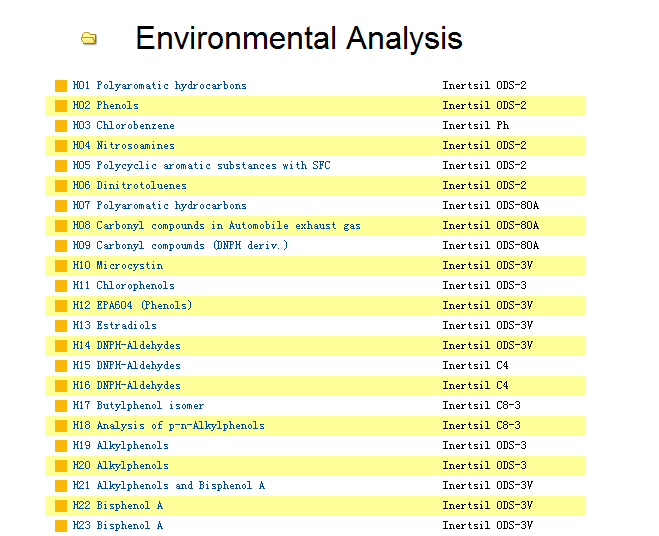Open the H02 Phenols link
Viewport: 659px width, 536px height.
[105, 106]
